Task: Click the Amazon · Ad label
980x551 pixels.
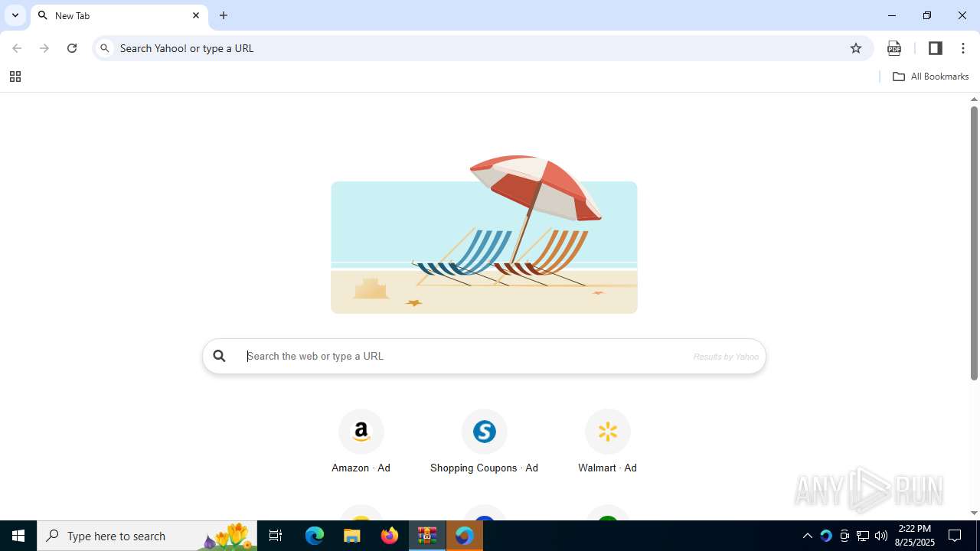Action: pos(361,468)
